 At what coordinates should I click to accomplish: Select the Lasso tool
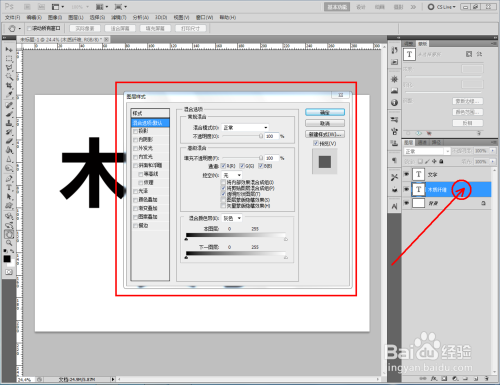(x=9, y=68)
